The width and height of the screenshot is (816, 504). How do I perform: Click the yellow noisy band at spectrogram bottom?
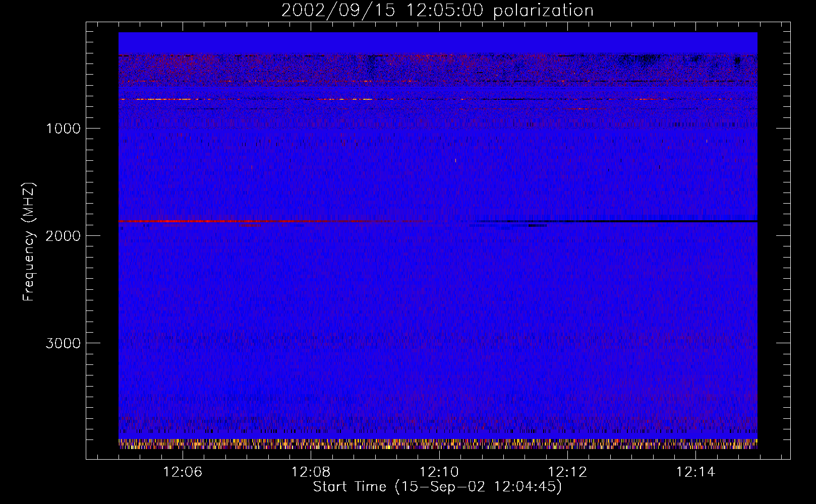pos(438,444)
